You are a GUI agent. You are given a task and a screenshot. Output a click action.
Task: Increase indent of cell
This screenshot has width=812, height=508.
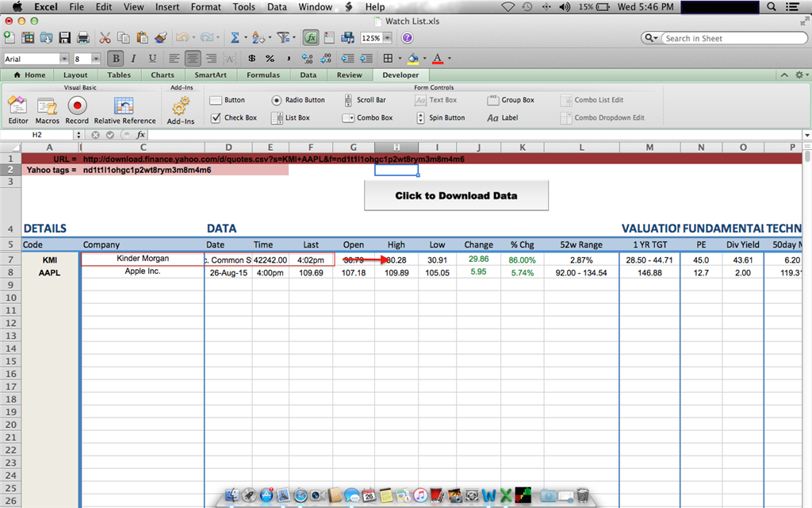coord(366,59)
